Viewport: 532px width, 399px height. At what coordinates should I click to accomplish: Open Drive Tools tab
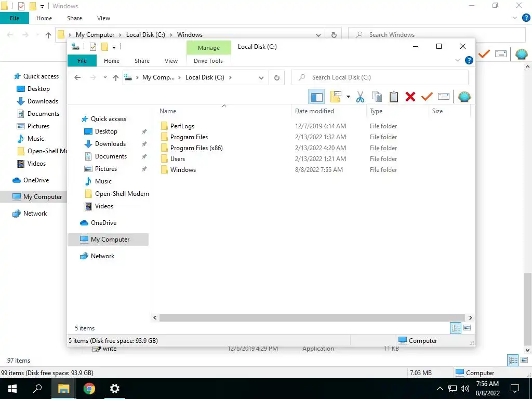208,61
